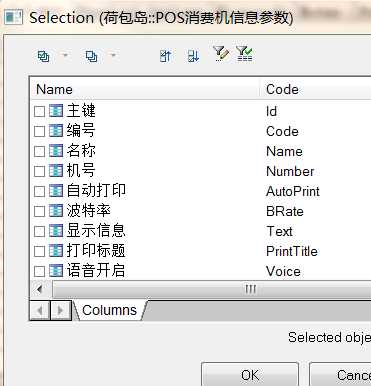Click the tab strip next arrow

pos(60,310)
